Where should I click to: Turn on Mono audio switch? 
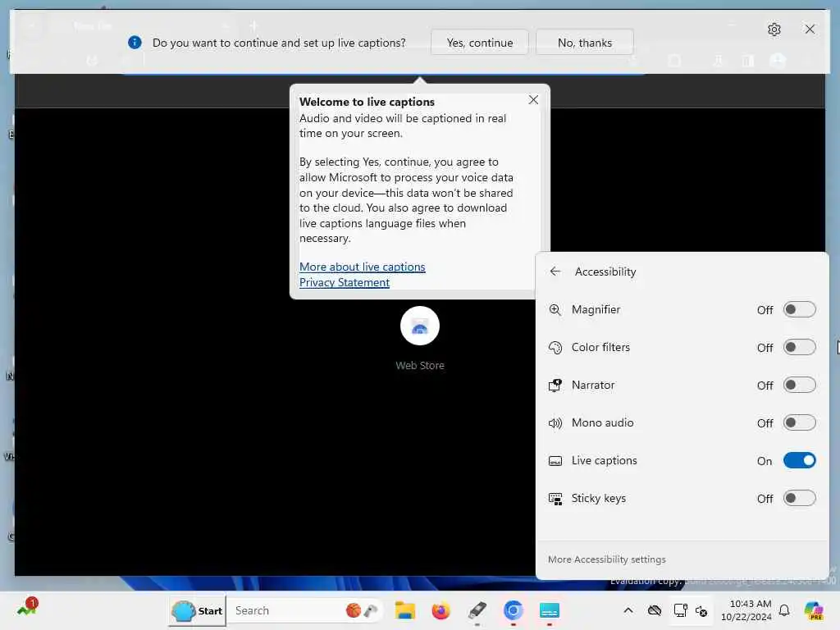click(x=799, y=422)
